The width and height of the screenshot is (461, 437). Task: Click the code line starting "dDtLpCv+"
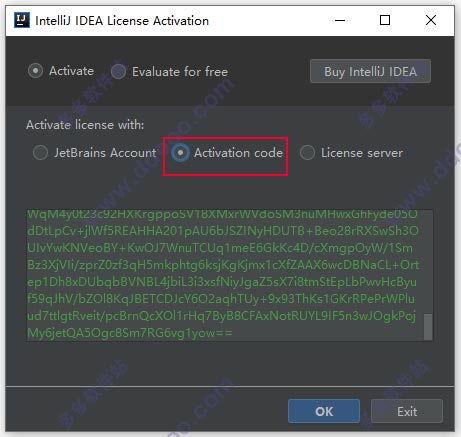[x=223, y=231]
